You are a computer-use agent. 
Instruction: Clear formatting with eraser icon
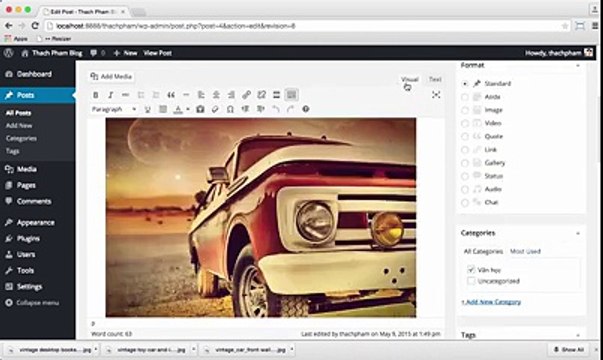click(215, 110)
